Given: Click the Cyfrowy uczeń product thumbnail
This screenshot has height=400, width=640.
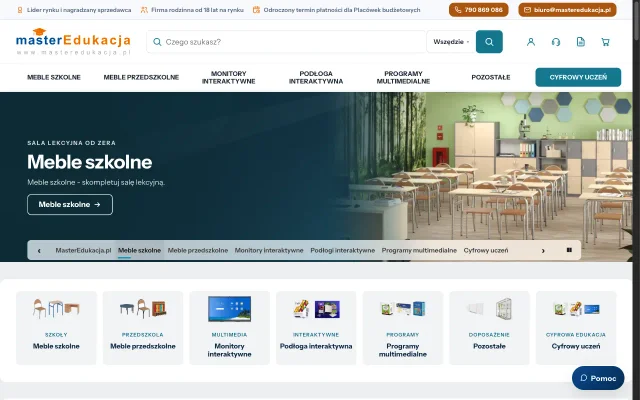Looking at the screenshot, I should point(576,309).
